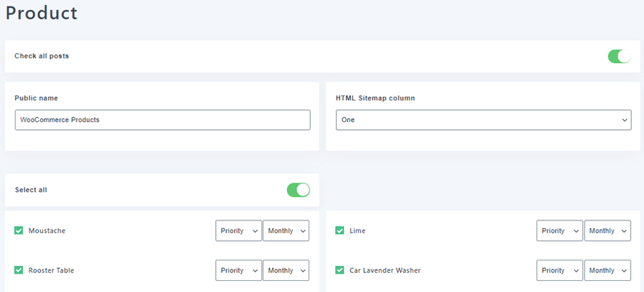Uncheck the Moustache checkbox
This screenshot has width=644, height=292.
19,230
